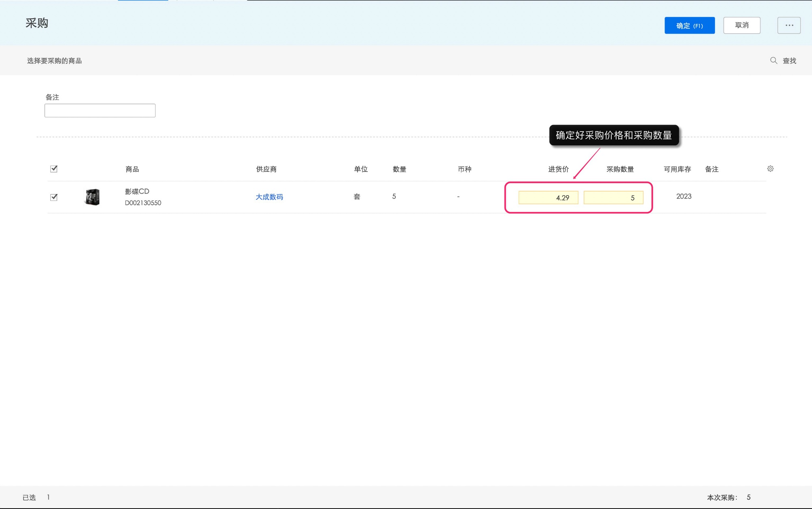The image size is (812, 509).
Task: Open column settings gear icon
Action: coord(770,169)
